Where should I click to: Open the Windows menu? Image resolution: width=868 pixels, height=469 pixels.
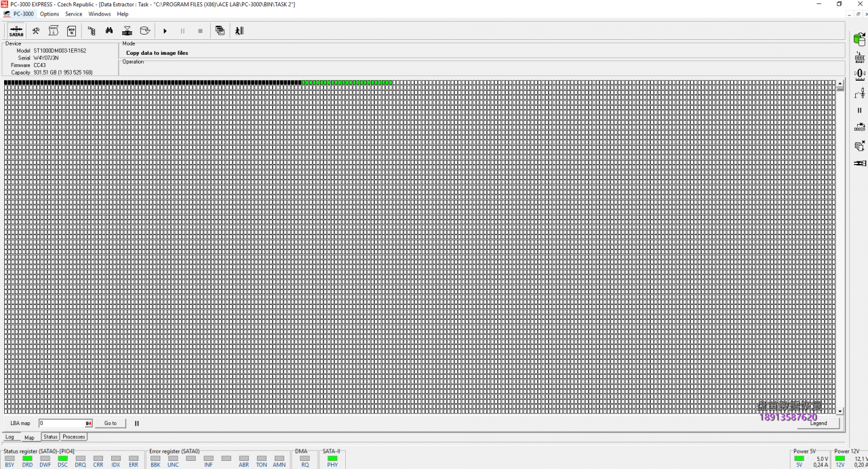[100, 14]
